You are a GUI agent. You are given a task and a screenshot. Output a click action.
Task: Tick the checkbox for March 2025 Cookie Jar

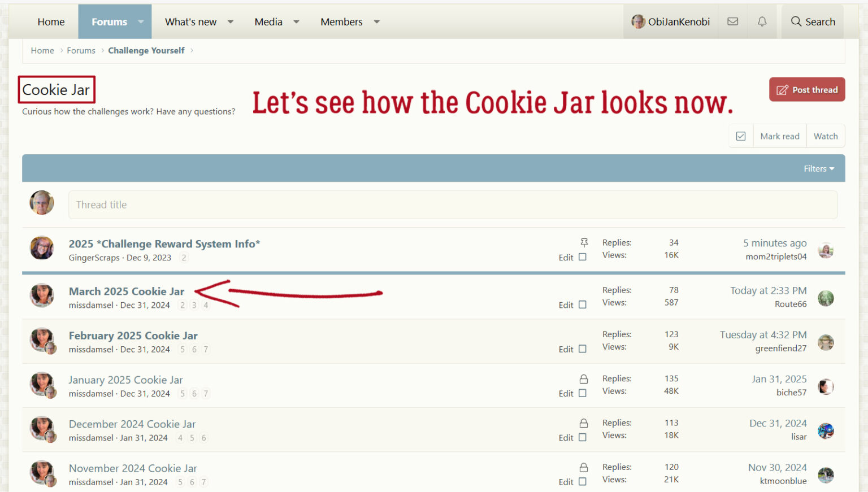tap(583, 304)
